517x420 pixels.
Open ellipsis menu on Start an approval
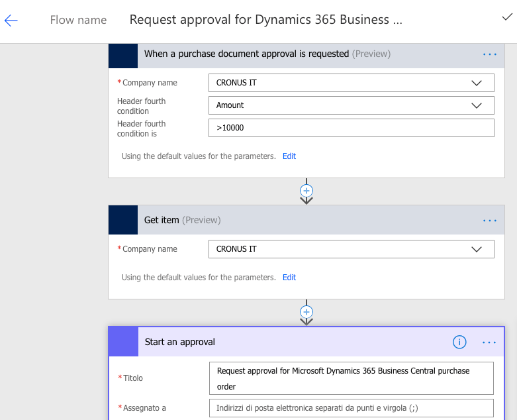(x=489, y=342)
